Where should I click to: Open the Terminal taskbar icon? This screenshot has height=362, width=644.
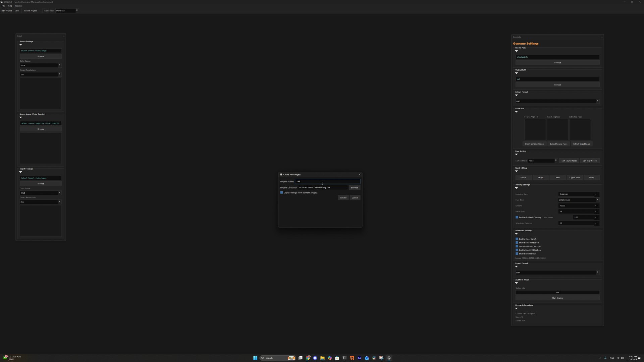point(344,358)
